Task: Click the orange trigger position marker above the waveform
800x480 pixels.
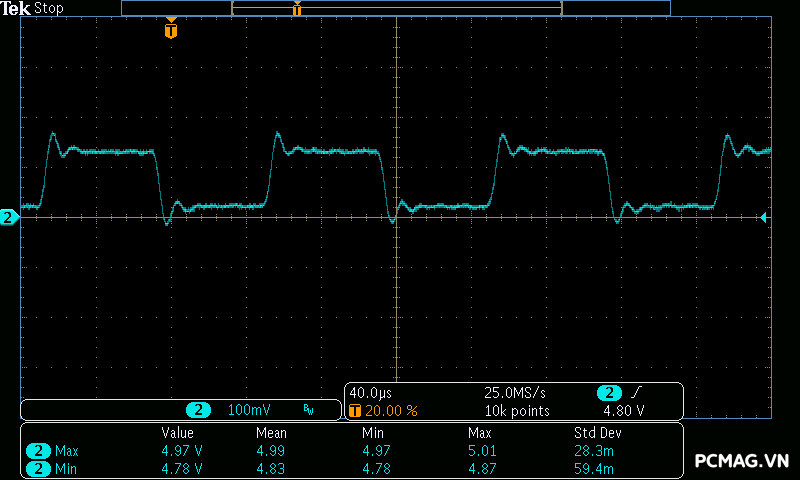Action: point(171,30)
